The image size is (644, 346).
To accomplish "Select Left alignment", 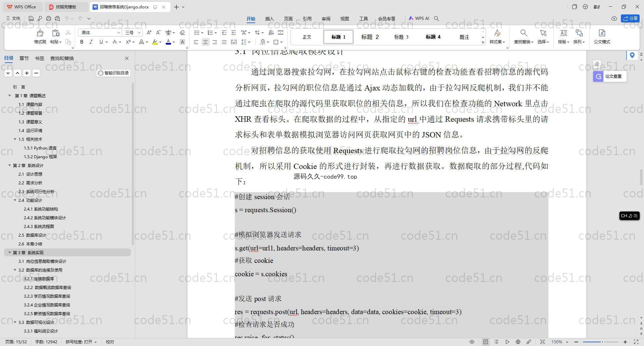I will point(196,42).
